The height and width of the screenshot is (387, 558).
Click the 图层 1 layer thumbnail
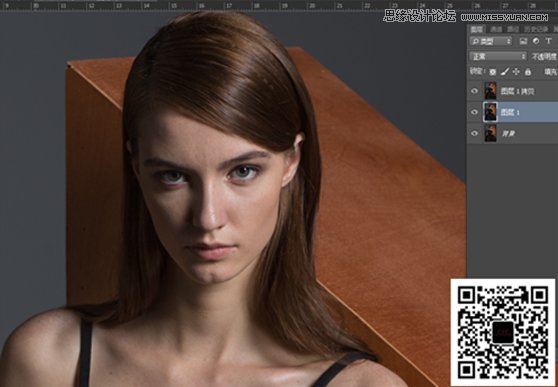point(490,112)
